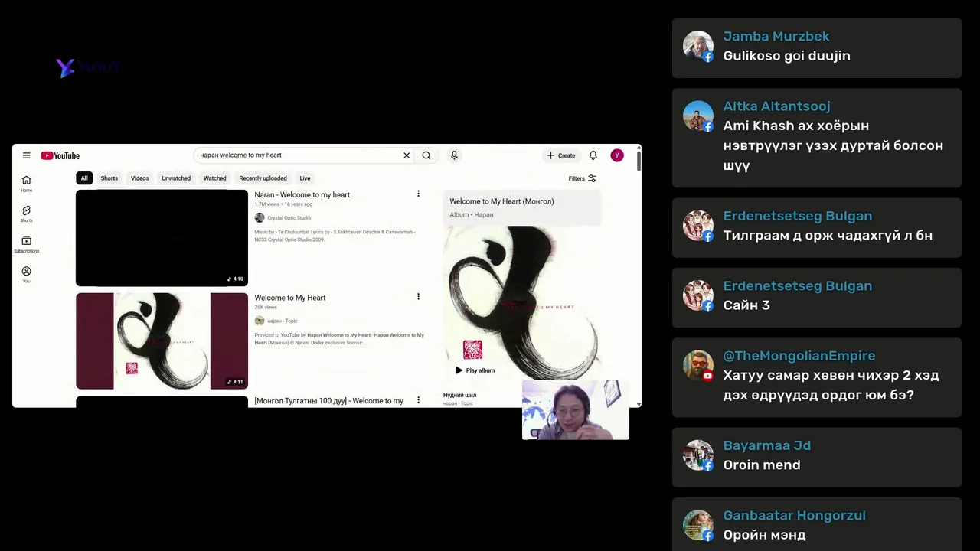The height and width of the screenshot is (551, 980).
Task: Start voice search with the microphone
Action: [x=454, y=155]
